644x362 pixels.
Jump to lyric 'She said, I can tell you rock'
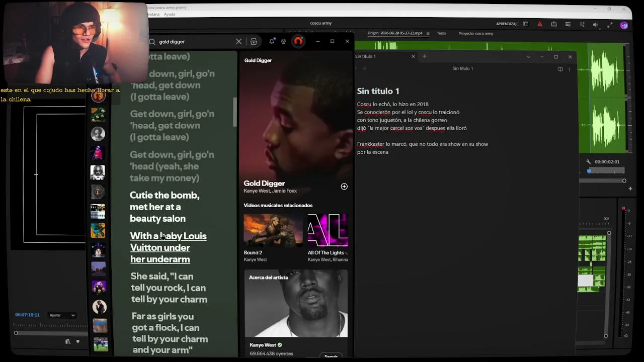[x=169, y=288]
